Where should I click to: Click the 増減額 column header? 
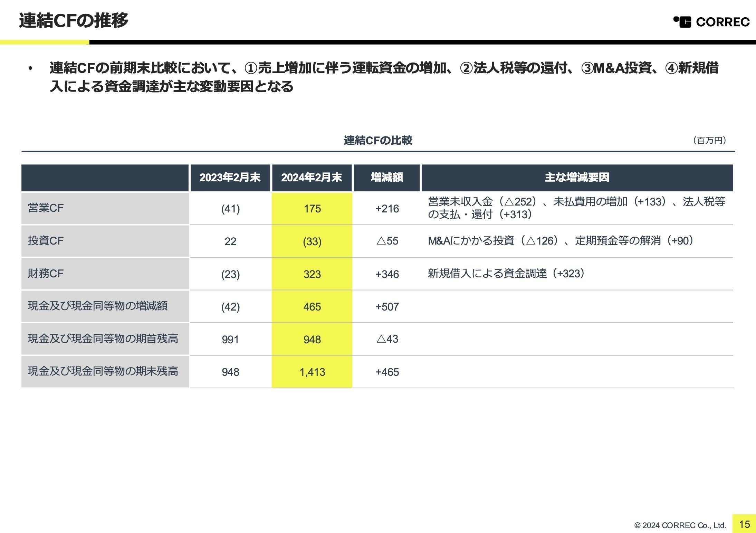[387, 178]
